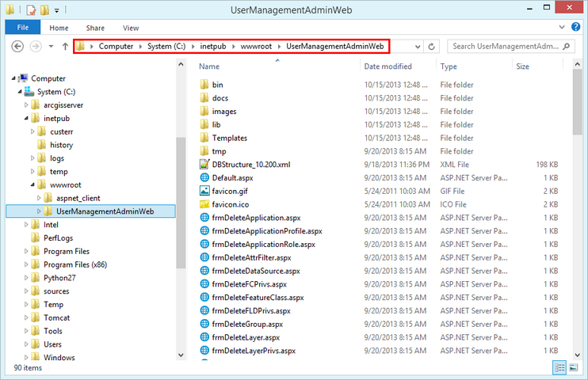
Task: Expand the arcgisserver tree node
Action: (26, 105)
